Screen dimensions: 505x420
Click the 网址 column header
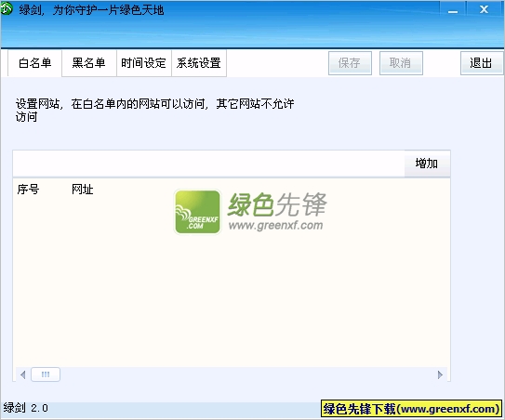pos(83,190)
